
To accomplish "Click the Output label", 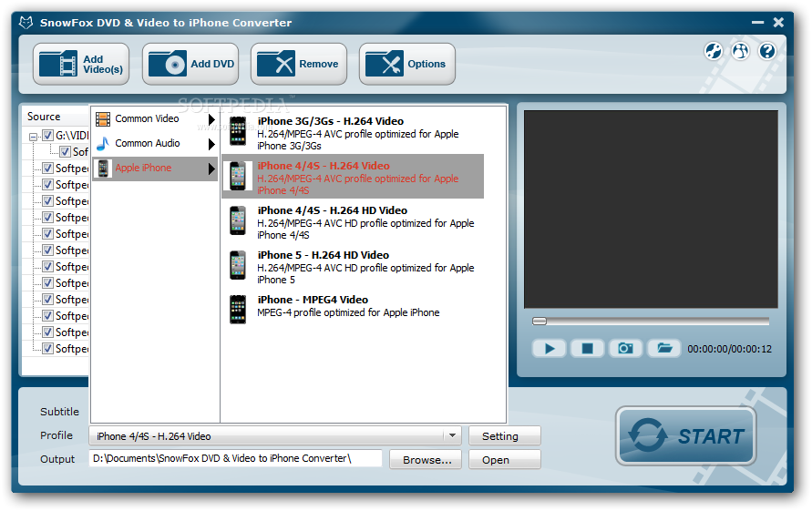I will [x=57, y=459].
